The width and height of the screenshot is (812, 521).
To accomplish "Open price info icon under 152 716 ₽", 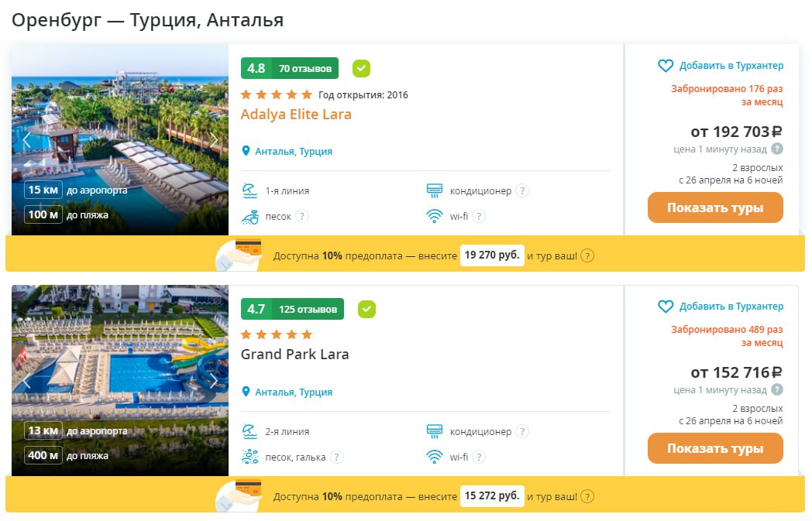I will click(776, 390).
